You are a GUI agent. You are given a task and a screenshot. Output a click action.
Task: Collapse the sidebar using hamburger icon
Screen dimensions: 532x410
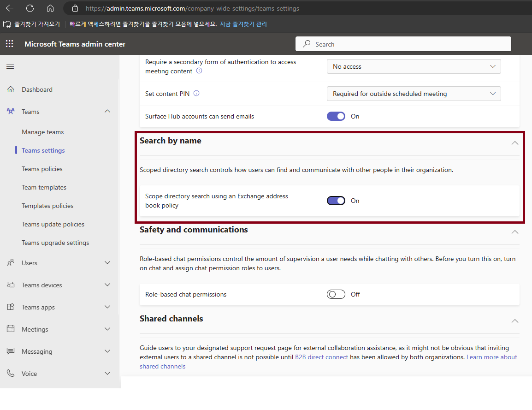click(10, 66)
